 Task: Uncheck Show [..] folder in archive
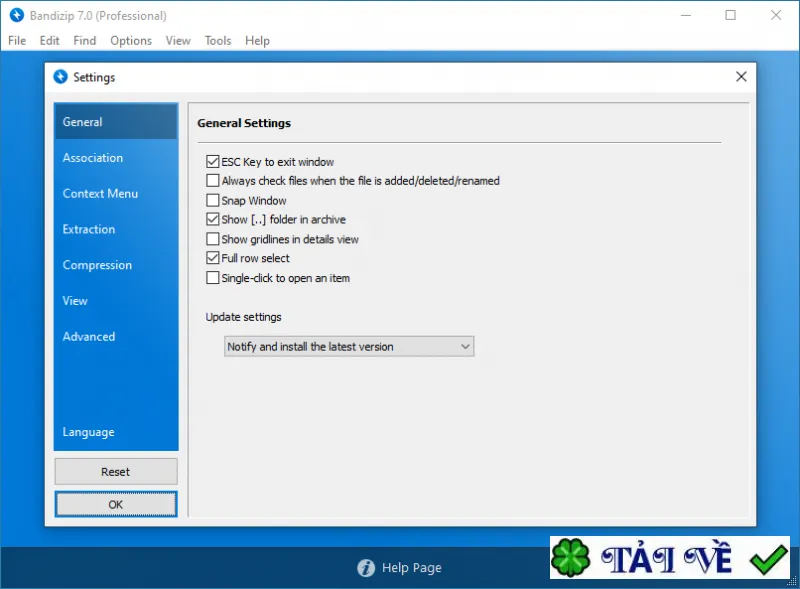(213, 219)
